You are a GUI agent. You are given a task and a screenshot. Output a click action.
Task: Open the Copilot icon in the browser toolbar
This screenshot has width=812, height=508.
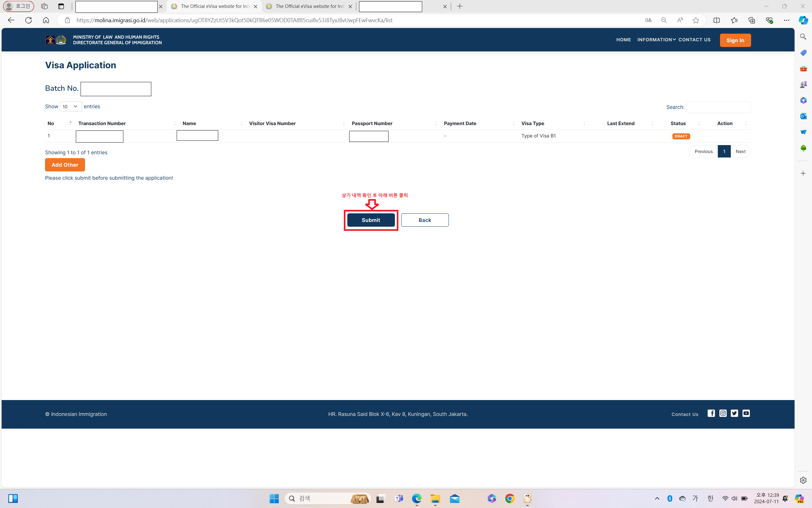(803, 20)
